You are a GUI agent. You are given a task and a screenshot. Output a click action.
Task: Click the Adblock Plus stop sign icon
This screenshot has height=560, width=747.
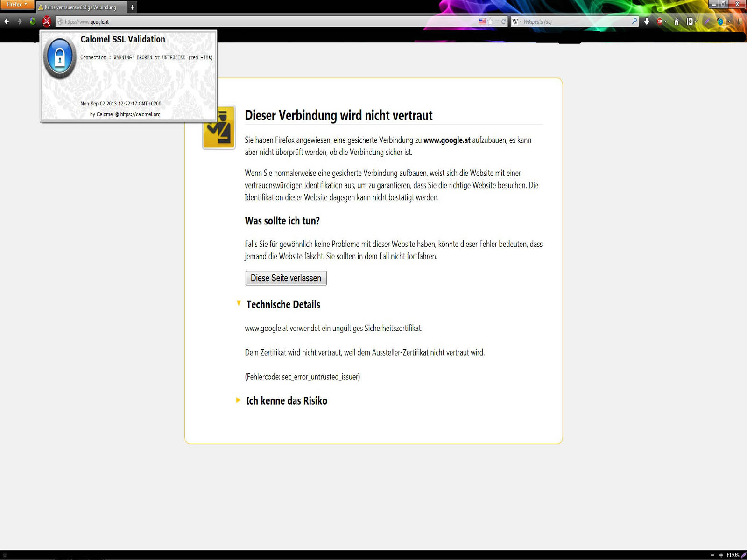point(660,21)
